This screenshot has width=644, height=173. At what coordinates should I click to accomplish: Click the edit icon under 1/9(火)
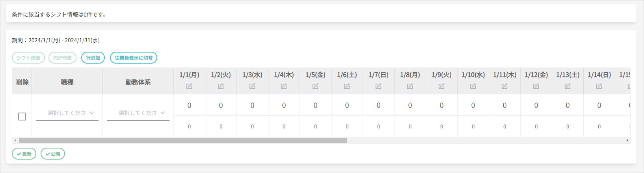(441, 86)
